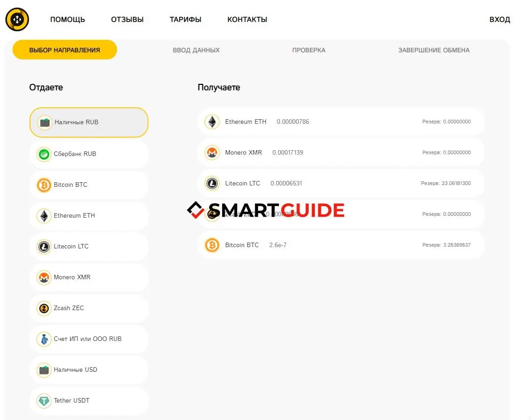Select Наличные RUB as give currency
Image resolution: width=531 pixels, height=420 pixels.
click(x=88, y=122)
